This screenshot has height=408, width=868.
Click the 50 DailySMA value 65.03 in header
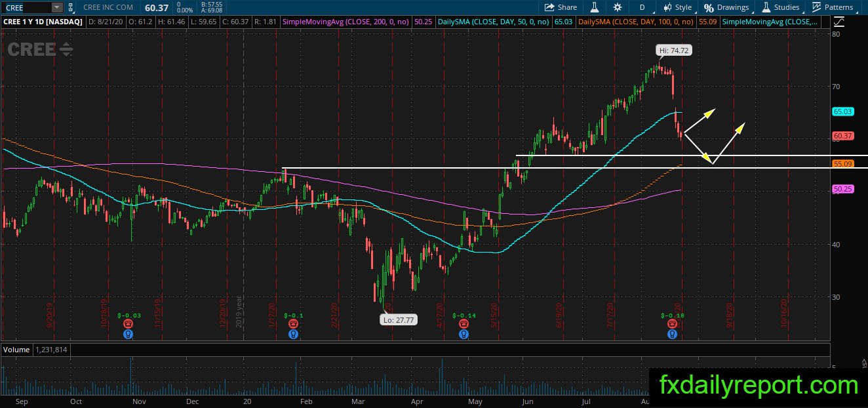click(562, 22)
